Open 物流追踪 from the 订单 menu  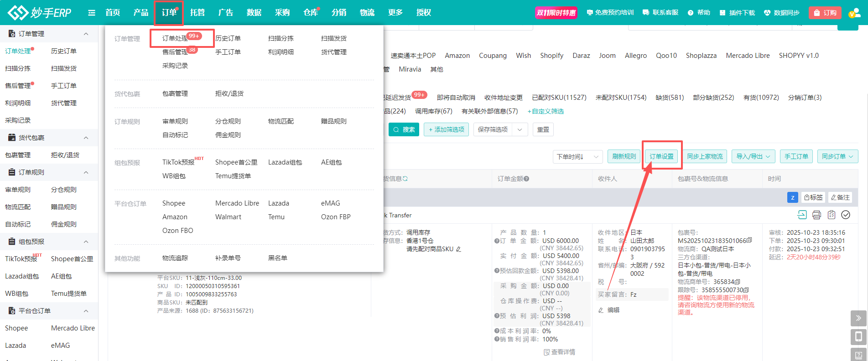tap(175, 258)
